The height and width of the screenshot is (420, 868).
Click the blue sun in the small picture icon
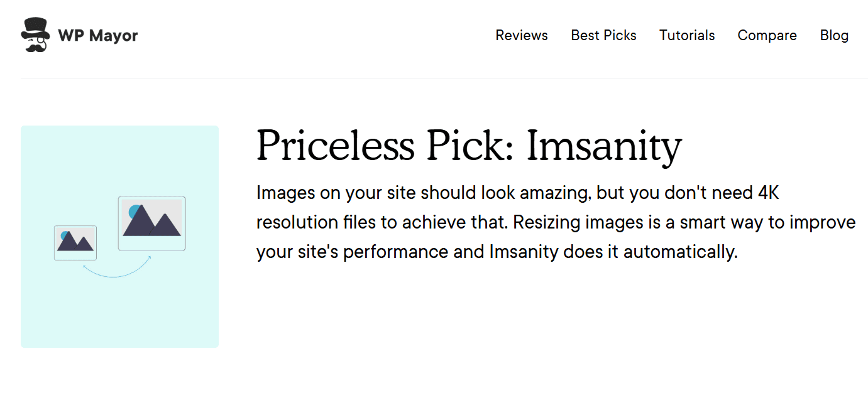point(64,235)
